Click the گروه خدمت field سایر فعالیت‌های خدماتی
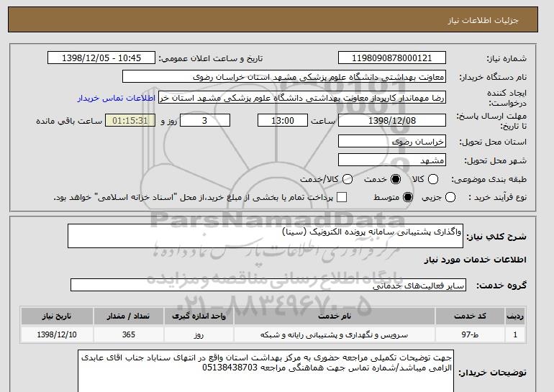This screenshot has width=554, height=392. (268, 285)
